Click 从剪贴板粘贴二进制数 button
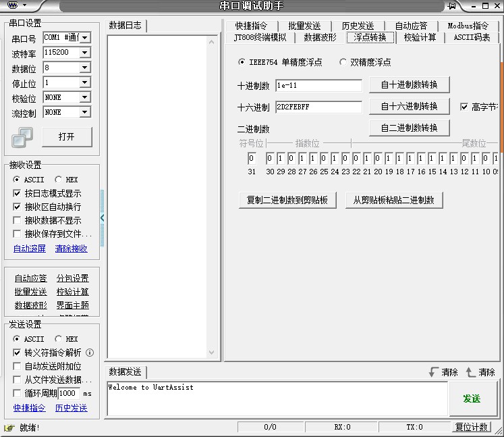 point(394,200)
